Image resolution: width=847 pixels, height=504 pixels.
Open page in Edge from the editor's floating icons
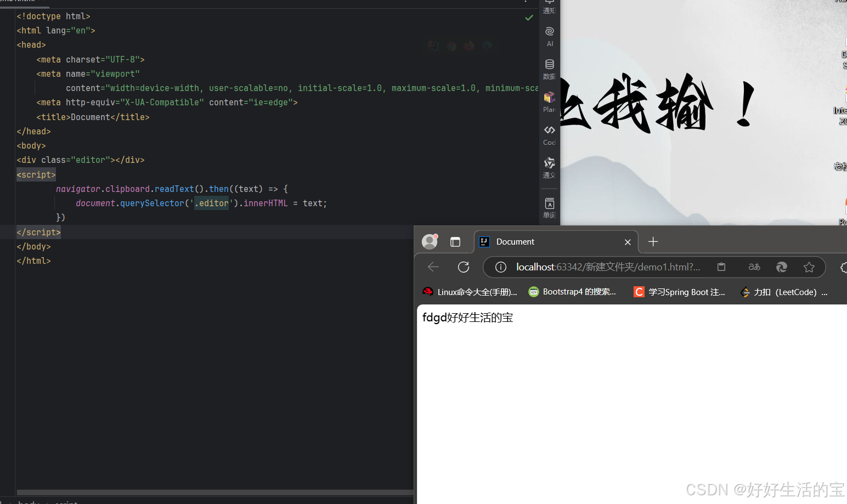tap(487, 46)
